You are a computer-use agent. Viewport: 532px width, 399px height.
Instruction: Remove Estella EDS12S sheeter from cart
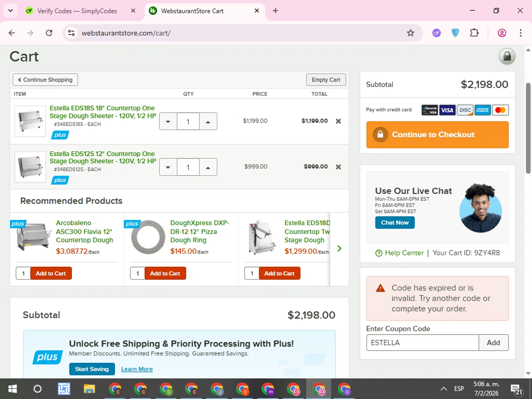[x=338, y=167]
